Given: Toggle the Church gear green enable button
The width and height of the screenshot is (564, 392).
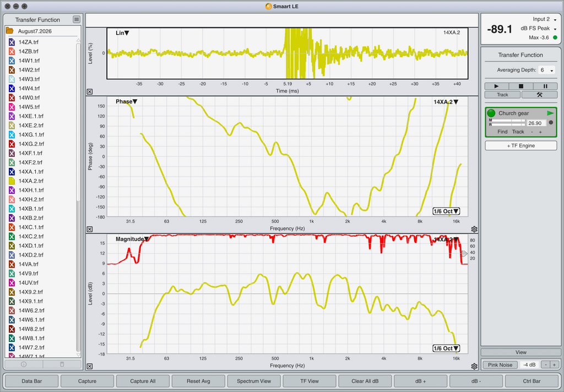Looking at the screenshot, I should (491, 113).
